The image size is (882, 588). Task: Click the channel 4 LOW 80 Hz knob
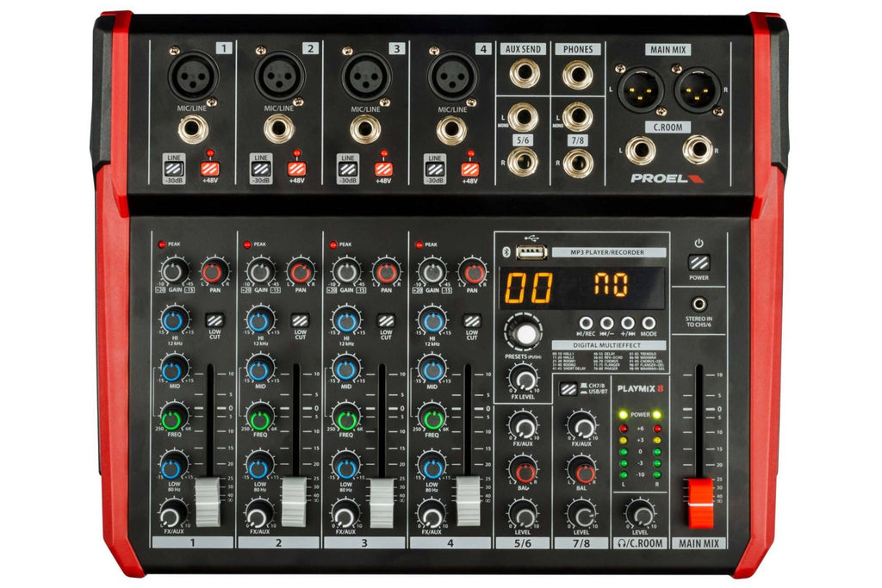[x=432, y=467]
